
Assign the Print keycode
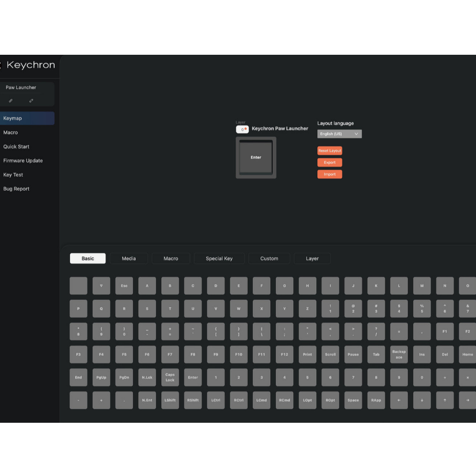point(307,355)
